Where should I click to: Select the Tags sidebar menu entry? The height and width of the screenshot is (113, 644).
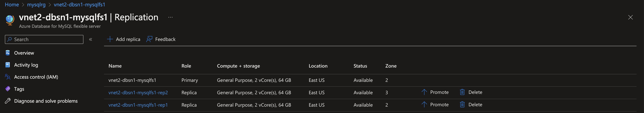[19, 89]
